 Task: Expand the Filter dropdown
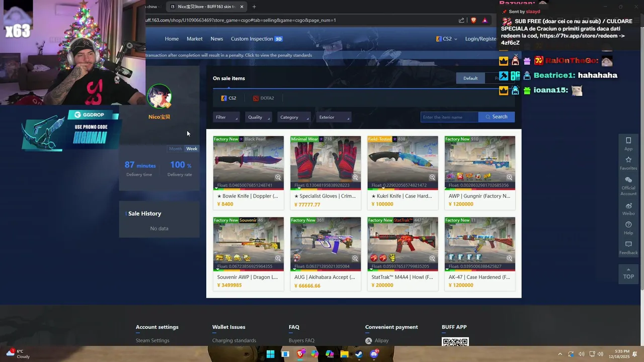point(226,117)
